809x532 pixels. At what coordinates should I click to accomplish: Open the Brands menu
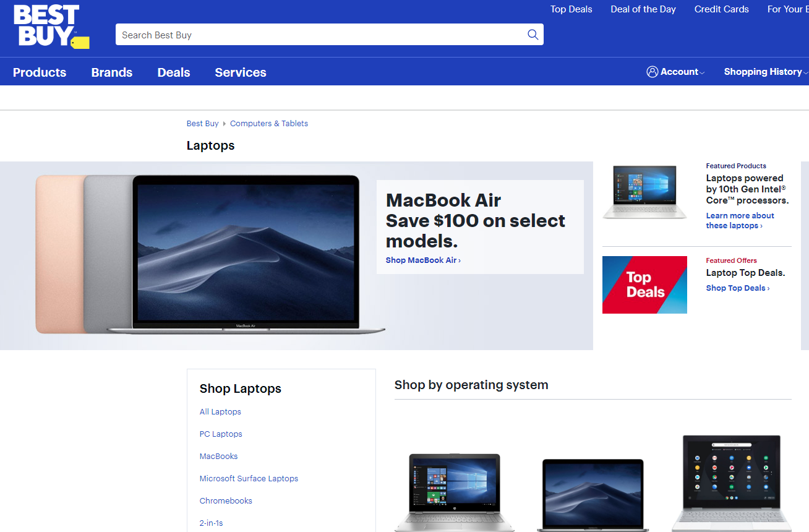point(112,72)
